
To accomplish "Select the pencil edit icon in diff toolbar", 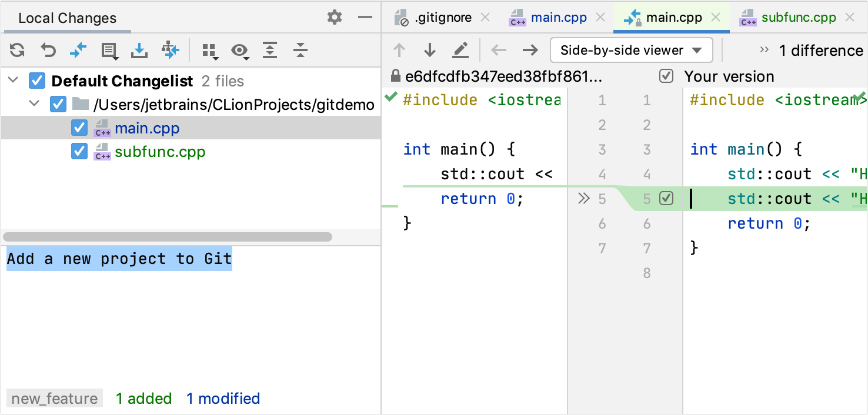I will point(460,50).
